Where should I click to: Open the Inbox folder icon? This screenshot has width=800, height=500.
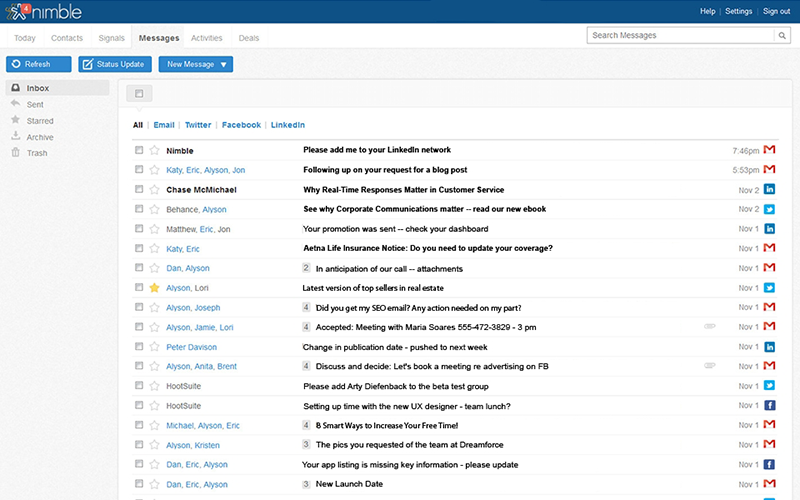coord(16,88)
